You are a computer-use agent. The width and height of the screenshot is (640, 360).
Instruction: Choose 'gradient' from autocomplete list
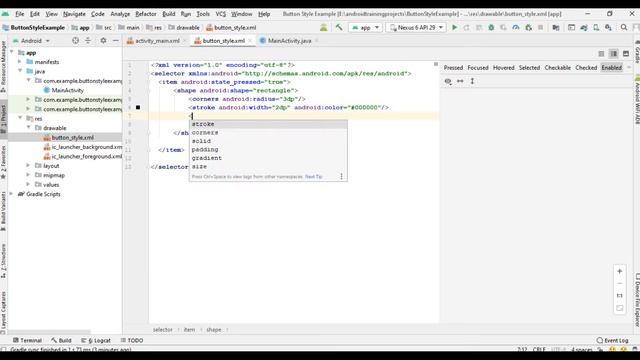[268, 158]
